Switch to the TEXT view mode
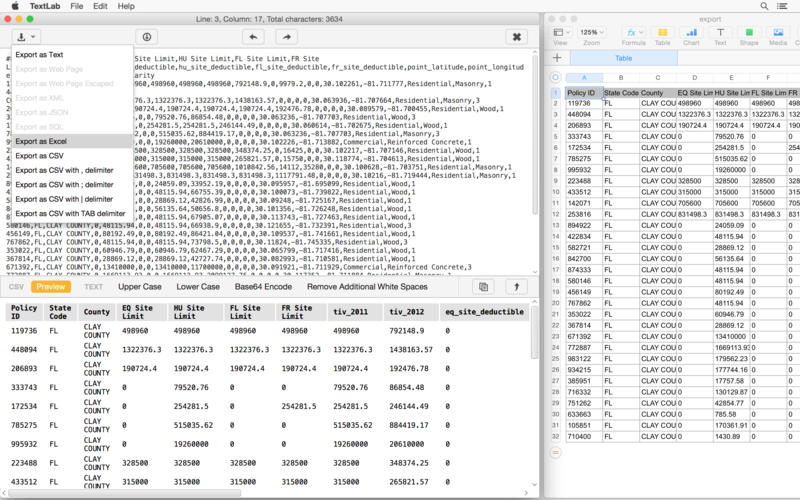Viewport: 800px width, 500px height. point(93,287)
